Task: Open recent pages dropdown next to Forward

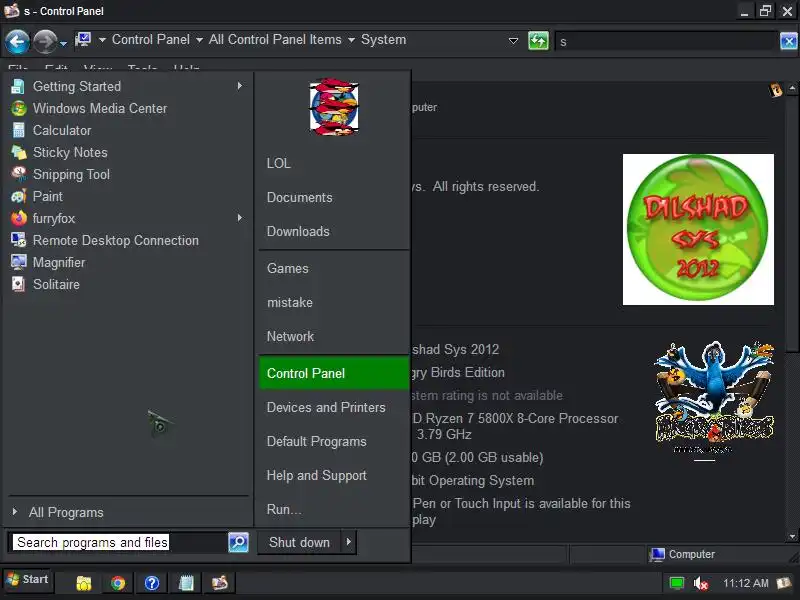Action: pos(63,44)
